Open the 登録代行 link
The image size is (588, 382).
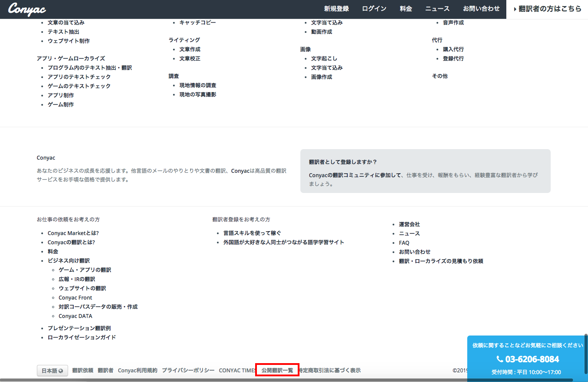454,59
